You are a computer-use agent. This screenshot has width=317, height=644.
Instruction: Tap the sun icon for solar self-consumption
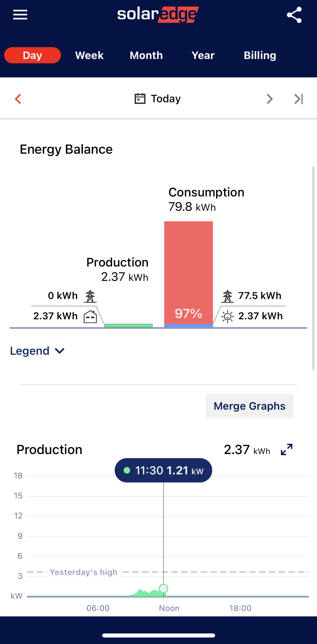(227, 316)
